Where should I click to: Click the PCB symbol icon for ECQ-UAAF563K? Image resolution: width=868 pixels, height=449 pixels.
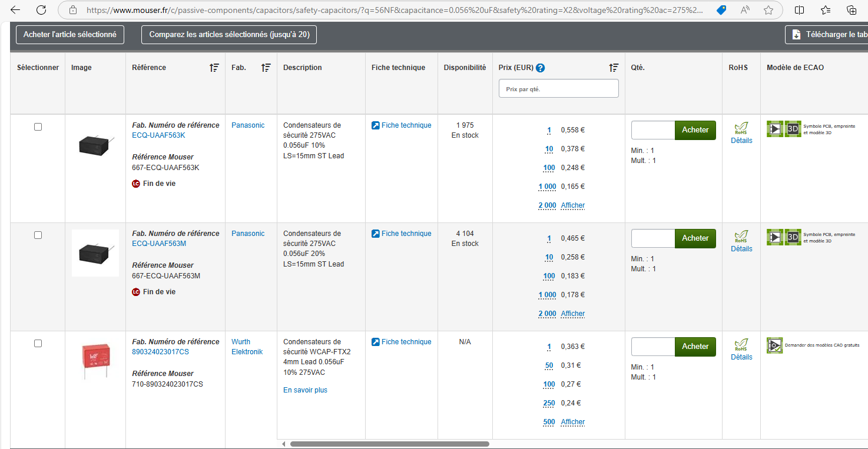point(775,129)
